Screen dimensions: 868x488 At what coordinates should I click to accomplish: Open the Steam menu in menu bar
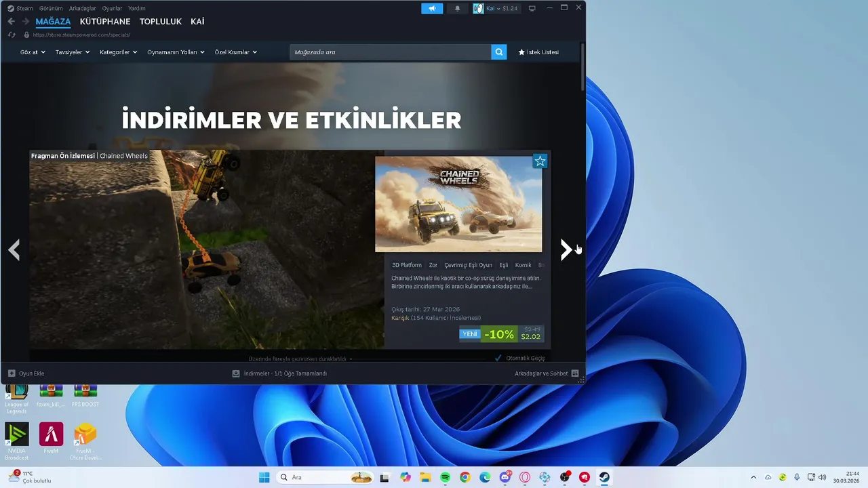24,8
